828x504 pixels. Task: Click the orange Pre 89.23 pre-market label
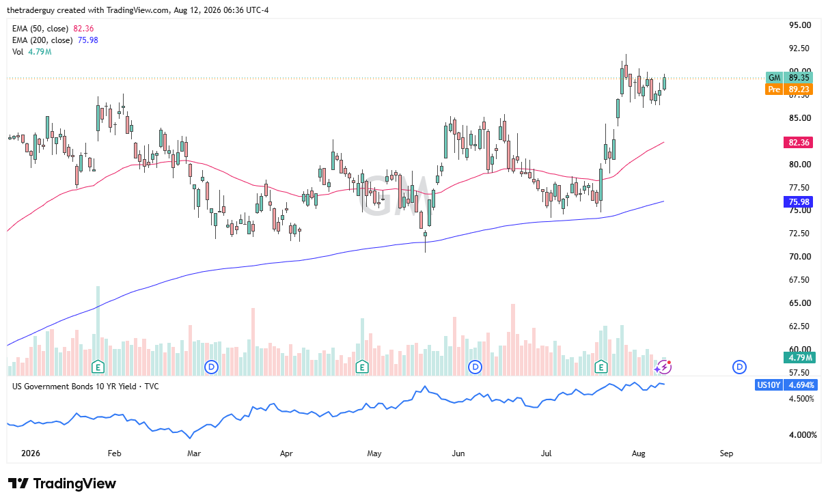click(789, 89)
